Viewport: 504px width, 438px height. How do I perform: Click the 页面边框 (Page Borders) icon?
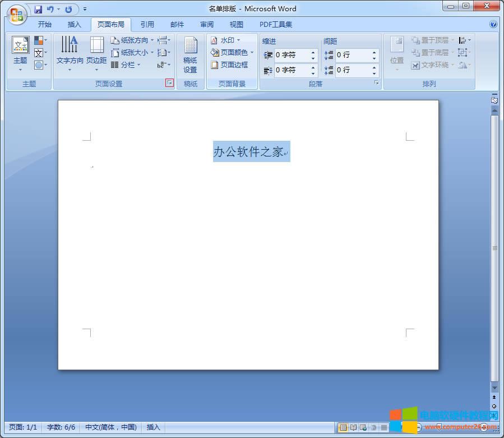(230, 64)
